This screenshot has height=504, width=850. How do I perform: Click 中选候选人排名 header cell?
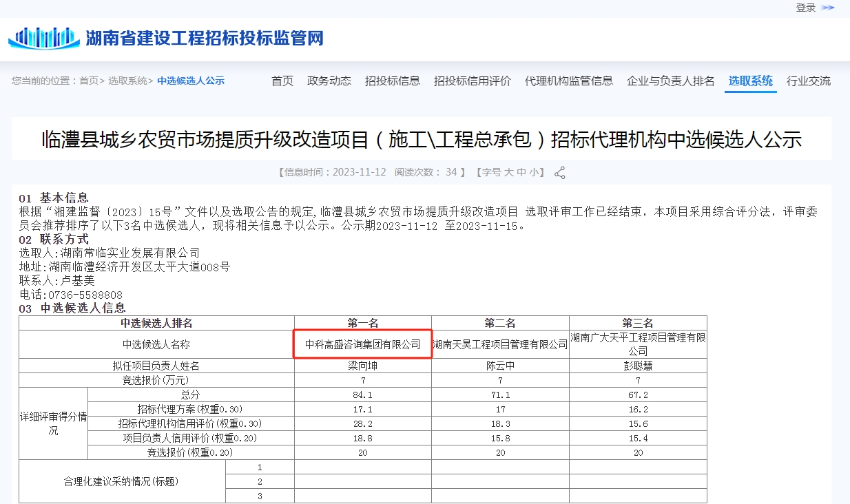156,323
